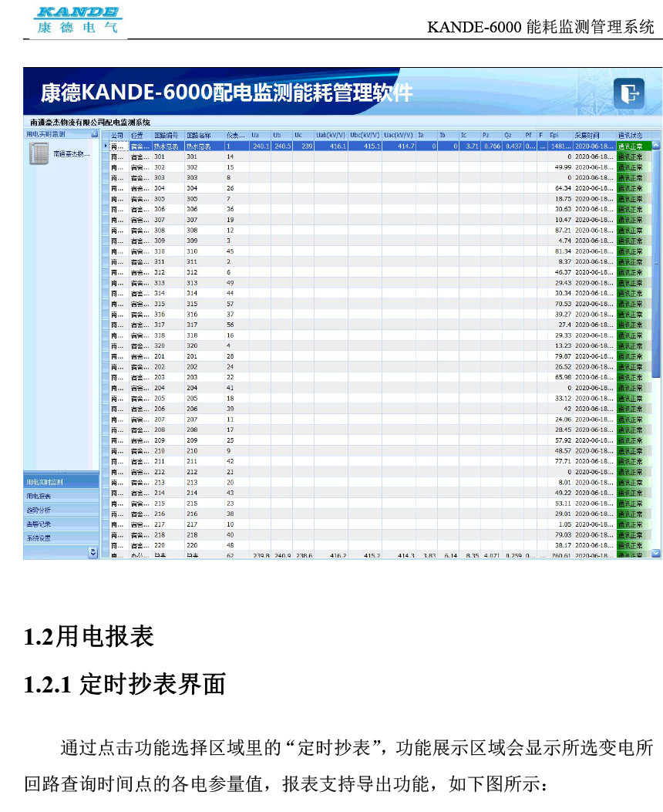The height and width of the screenshot is (812, 663).
Task: Open the 系统设置 navigation tab
Action: pos(61,537)
